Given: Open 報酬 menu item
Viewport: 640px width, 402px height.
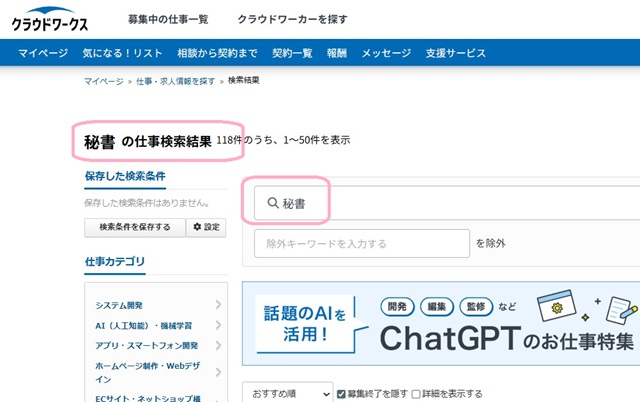Looking at the screenshot, I should point(337,53).
